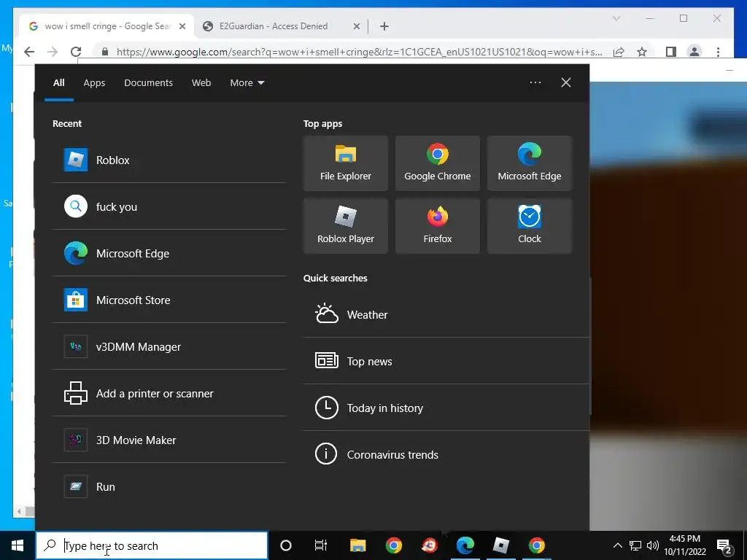Click the Type here to search box
Screen dimensions: 747x560
152,545
